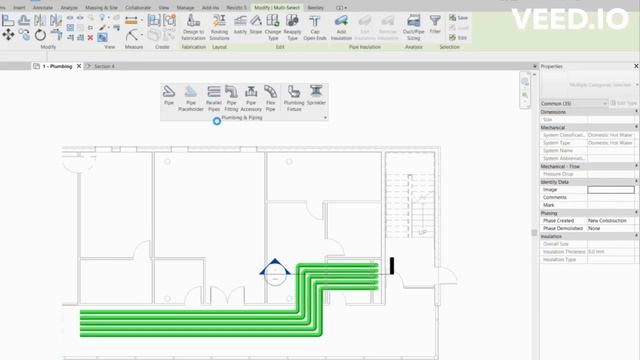
Task: Click Edit in Selection panel
Action: (458, 38)
